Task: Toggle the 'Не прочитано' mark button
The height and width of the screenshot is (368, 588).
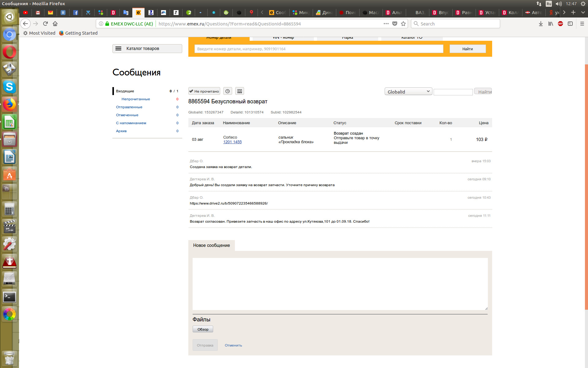Action: [204, 91]
